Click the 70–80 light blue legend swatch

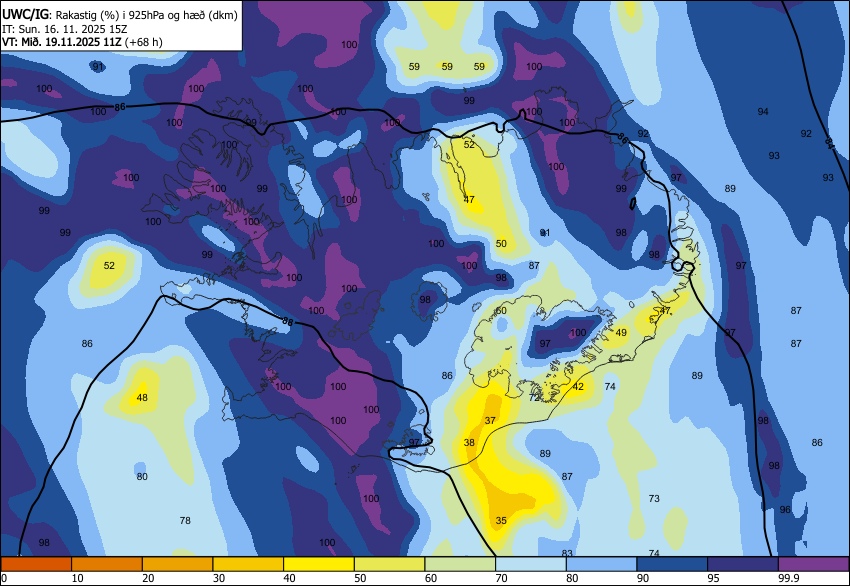(531, 564)
